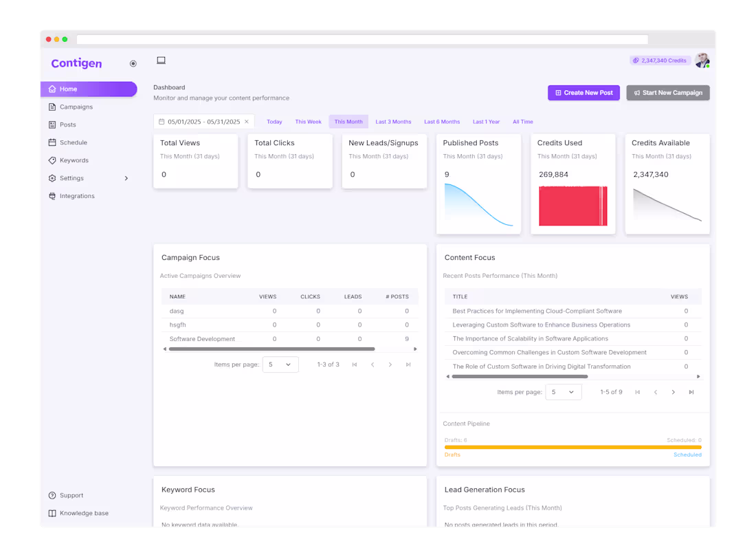Open the Campaign Focus items-per-page dropdown
This screenshot has width=756, height=557.
coord(280,364)
